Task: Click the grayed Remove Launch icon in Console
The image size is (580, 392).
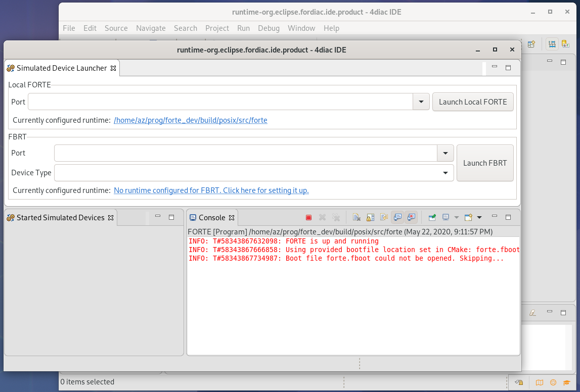Action: point(322,218)
